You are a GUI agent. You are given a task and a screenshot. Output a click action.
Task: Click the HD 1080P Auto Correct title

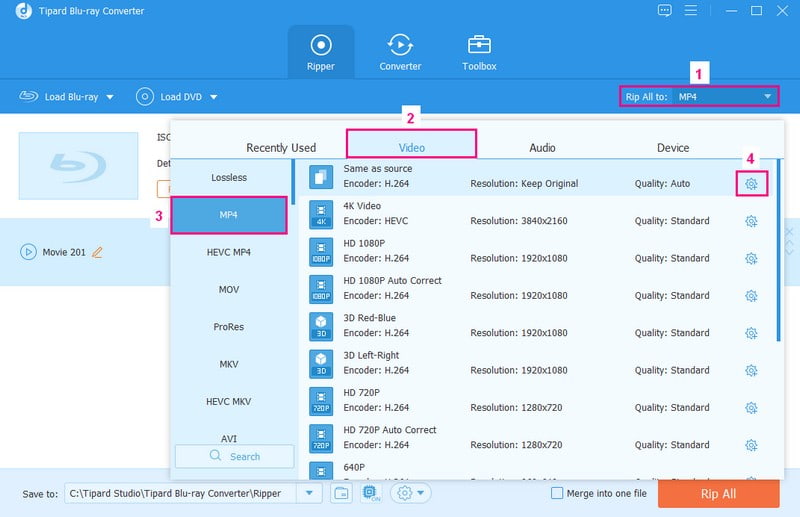(x=392, y=281)
